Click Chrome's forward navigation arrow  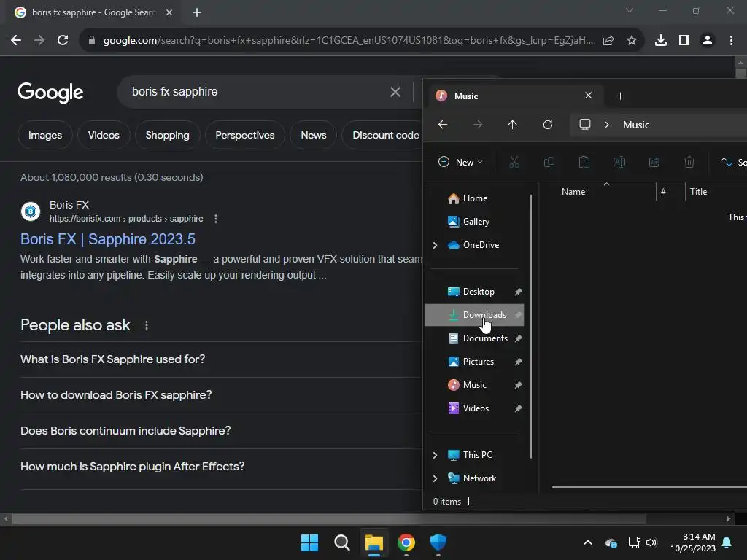[39, 41]
